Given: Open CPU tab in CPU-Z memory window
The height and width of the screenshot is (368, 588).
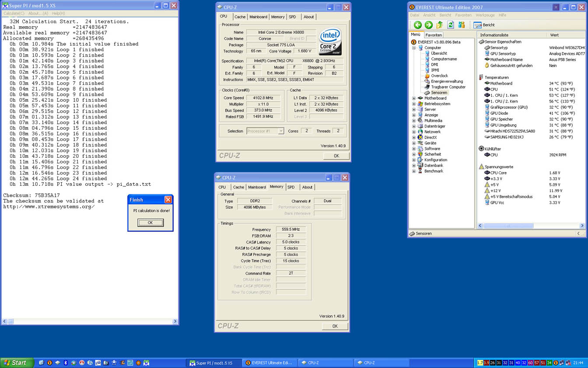Looking at the screenshot, I should 222,187.
